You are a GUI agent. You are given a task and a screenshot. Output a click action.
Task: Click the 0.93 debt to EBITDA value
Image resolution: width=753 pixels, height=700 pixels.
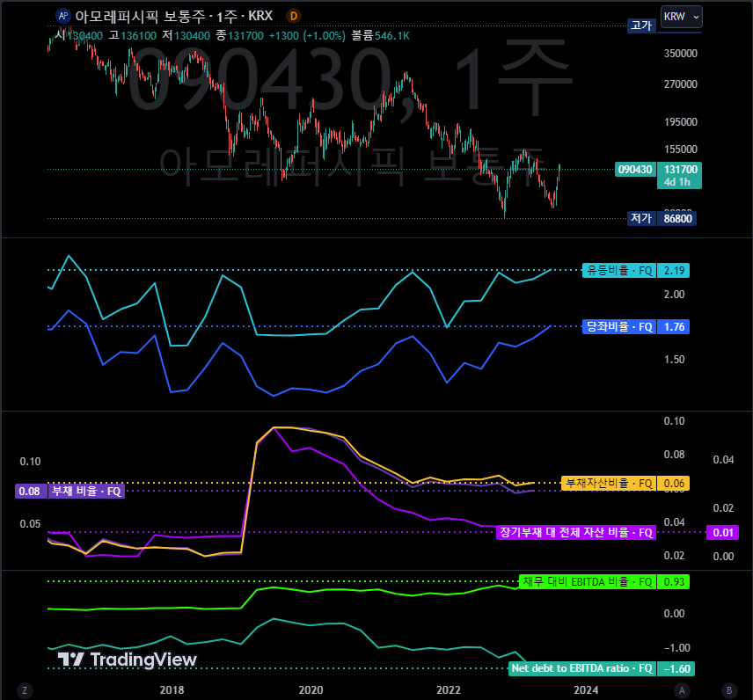tap(673, 582)
